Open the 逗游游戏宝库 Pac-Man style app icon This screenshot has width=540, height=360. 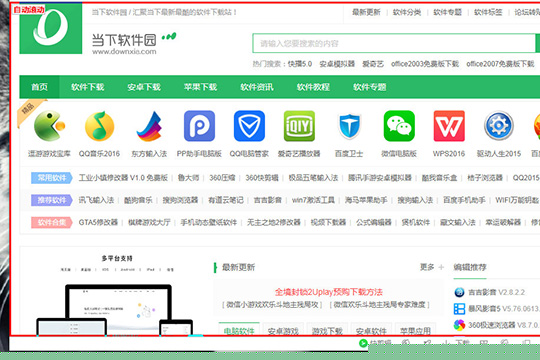click(x=49, y=126)
